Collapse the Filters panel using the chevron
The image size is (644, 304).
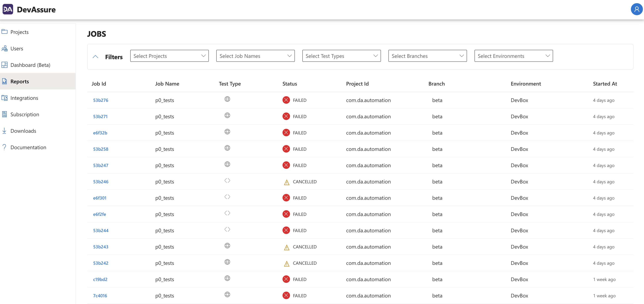tap(95, 57)
